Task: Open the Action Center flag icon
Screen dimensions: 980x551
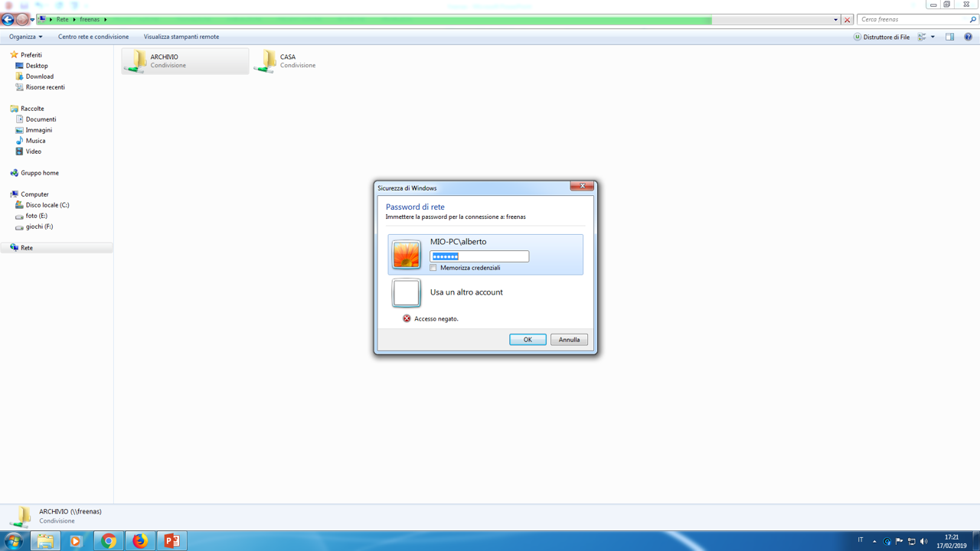Action: (x=900, y=542)
